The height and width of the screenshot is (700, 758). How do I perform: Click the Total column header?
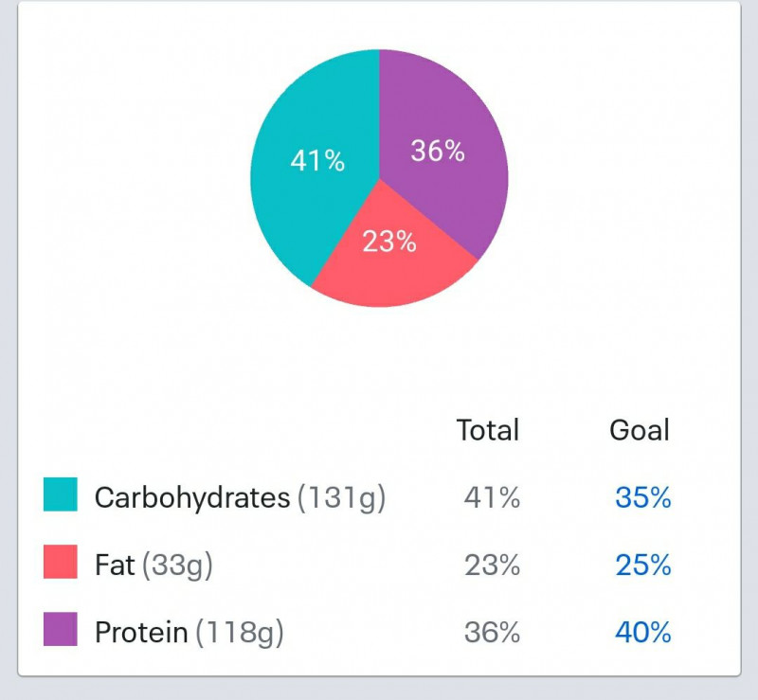coord(488,430)
